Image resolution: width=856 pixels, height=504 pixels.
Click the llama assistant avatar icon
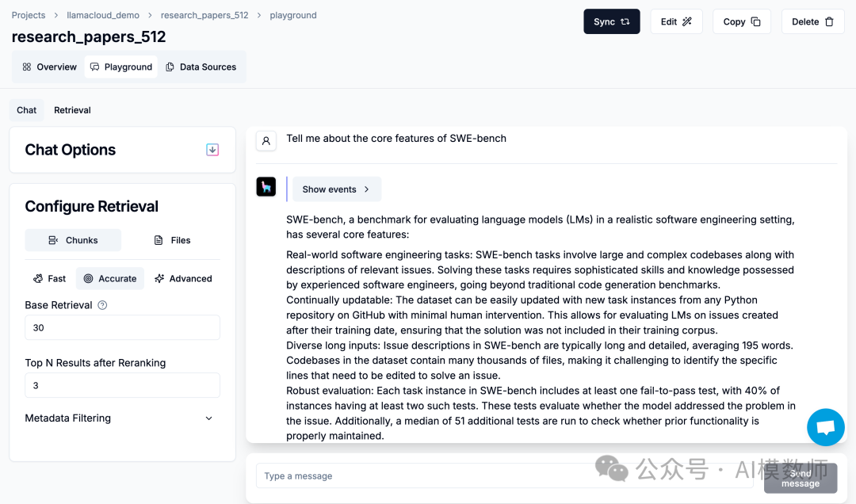point(266,187)
